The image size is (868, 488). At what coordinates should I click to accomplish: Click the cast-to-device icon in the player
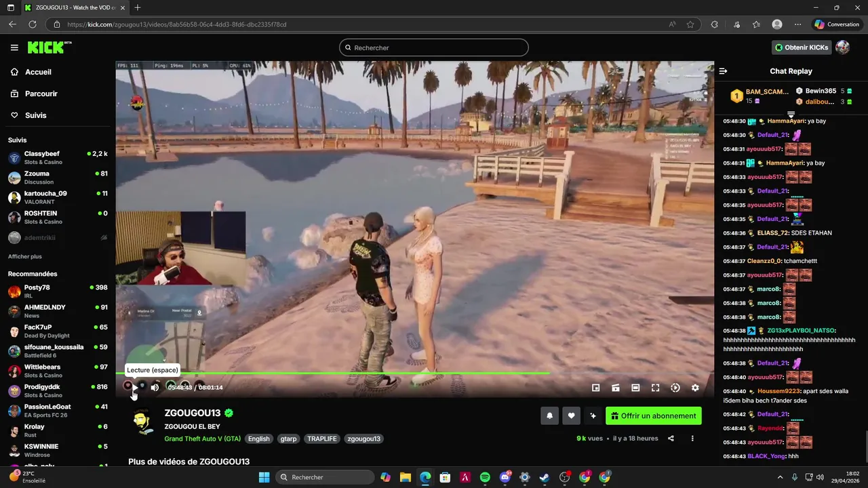point(616,388)
